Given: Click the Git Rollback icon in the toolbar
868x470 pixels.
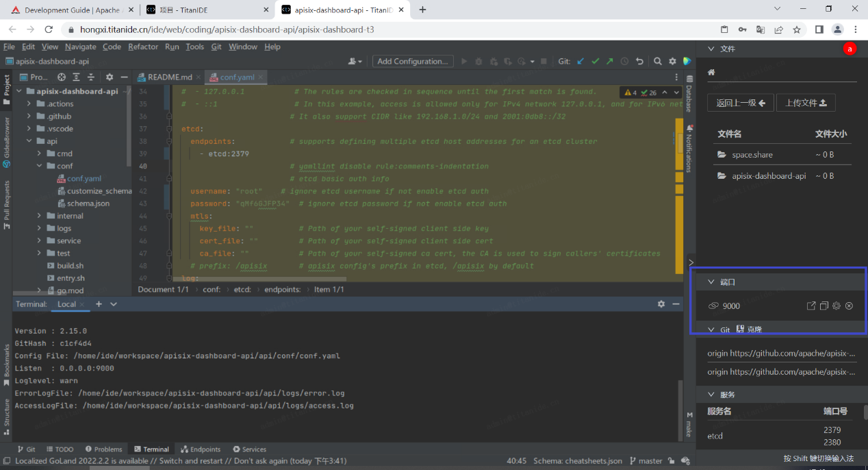Looking at the screenshot, I should tap(639, 61).
